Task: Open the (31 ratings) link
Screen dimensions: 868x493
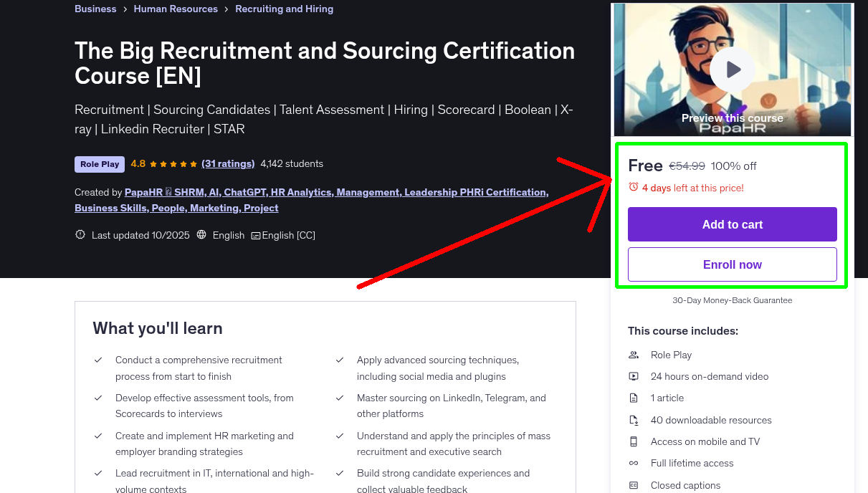Action: pyautogui.click(x=228, y=163)
